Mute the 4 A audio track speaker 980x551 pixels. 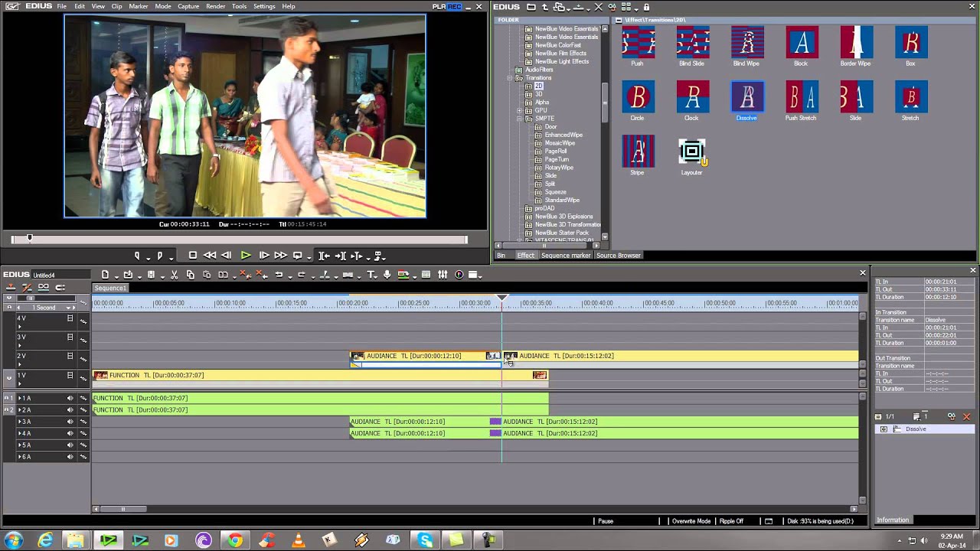pos(70,433)
